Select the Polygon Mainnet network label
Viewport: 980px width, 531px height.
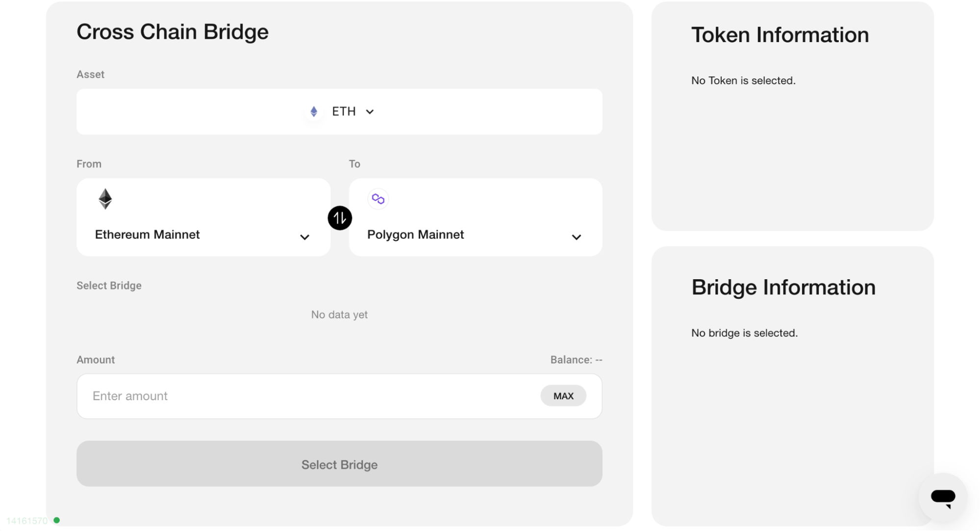pyautogui.click(x=415, y=235)
